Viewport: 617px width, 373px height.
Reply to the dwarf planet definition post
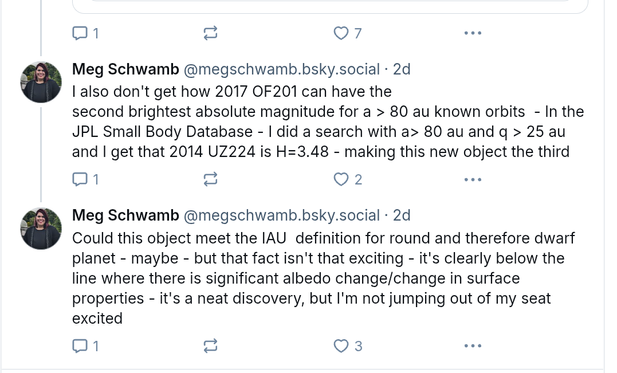click(85, 346)
